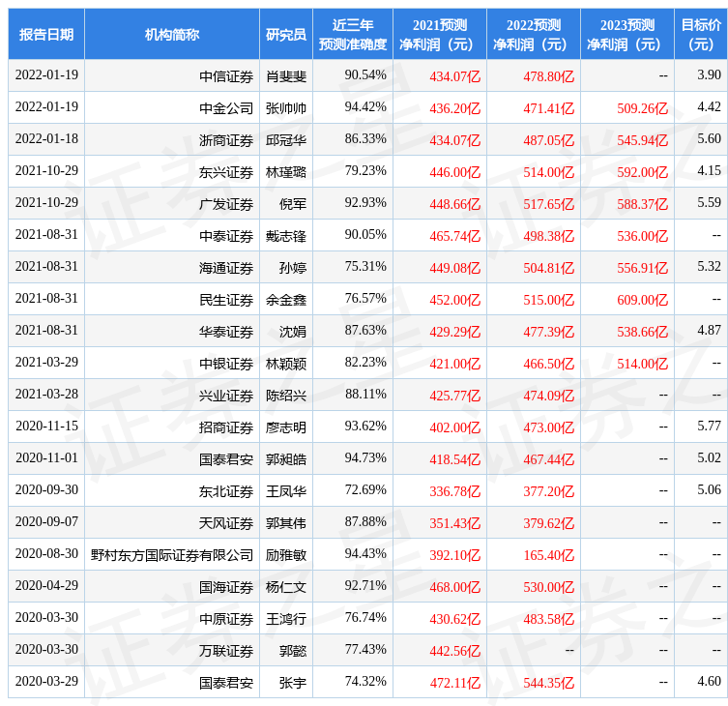The width and height of the screenshot is (728, 706).
Task: Click the 2023 forecast 509.26亿
Action: click(643, 108)
